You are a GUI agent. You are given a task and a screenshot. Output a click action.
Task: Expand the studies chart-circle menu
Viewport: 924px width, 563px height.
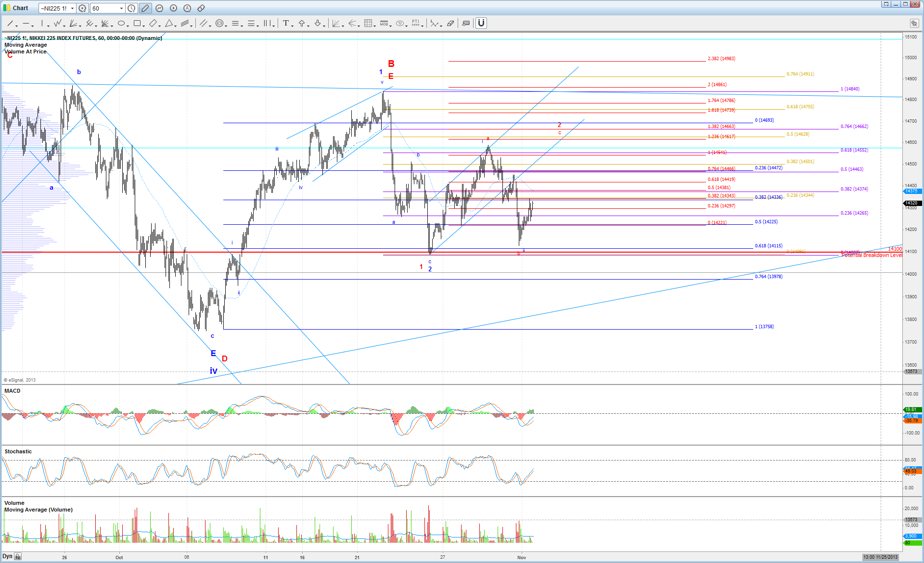[159, 8]
